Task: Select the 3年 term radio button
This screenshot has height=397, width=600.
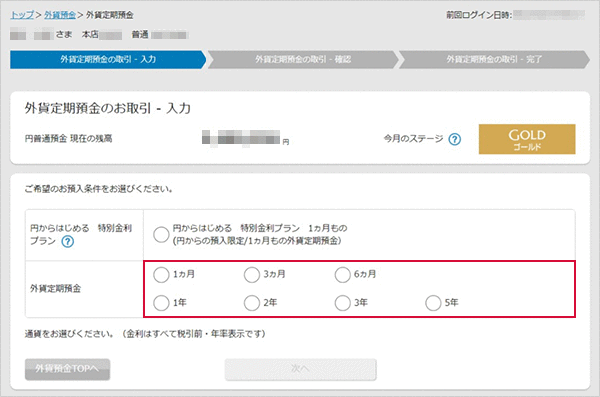Action: [x=342, y=303]
